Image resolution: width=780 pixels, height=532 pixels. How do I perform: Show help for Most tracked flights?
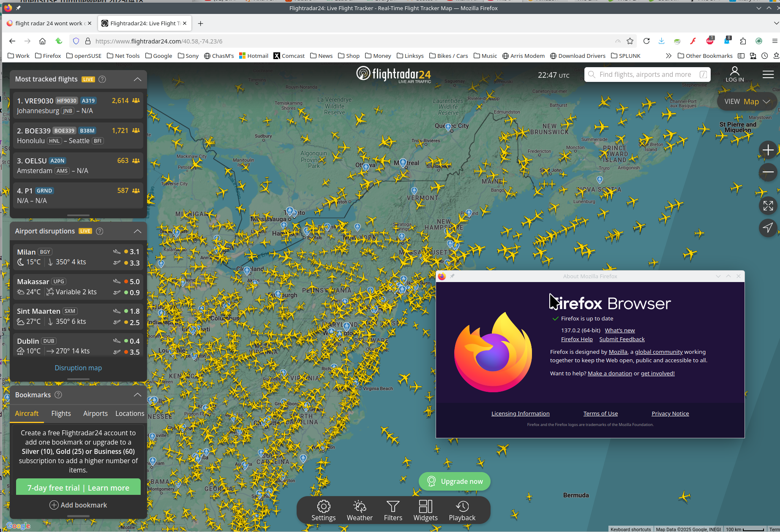click(x=102, y=79)
